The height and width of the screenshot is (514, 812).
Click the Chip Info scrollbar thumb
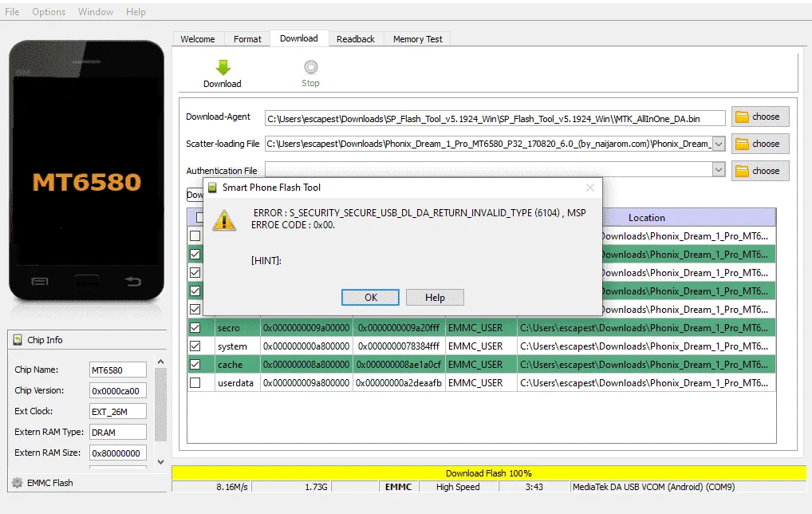pos(161,404)
